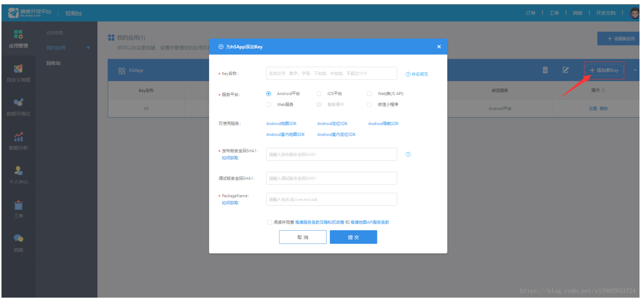
Task: Open 开发文档 in top navigation
Action: (605, 13)
